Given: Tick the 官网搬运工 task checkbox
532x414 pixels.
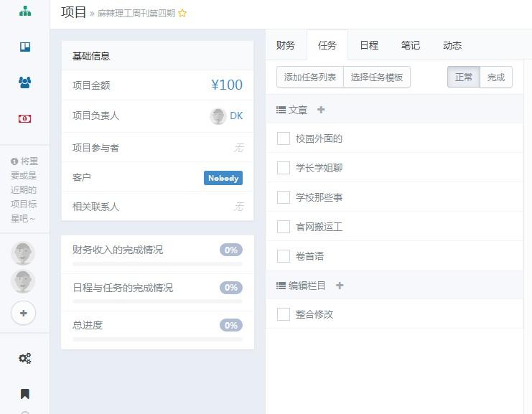Looking at the screenshot, I should click(x=284, y=227).
